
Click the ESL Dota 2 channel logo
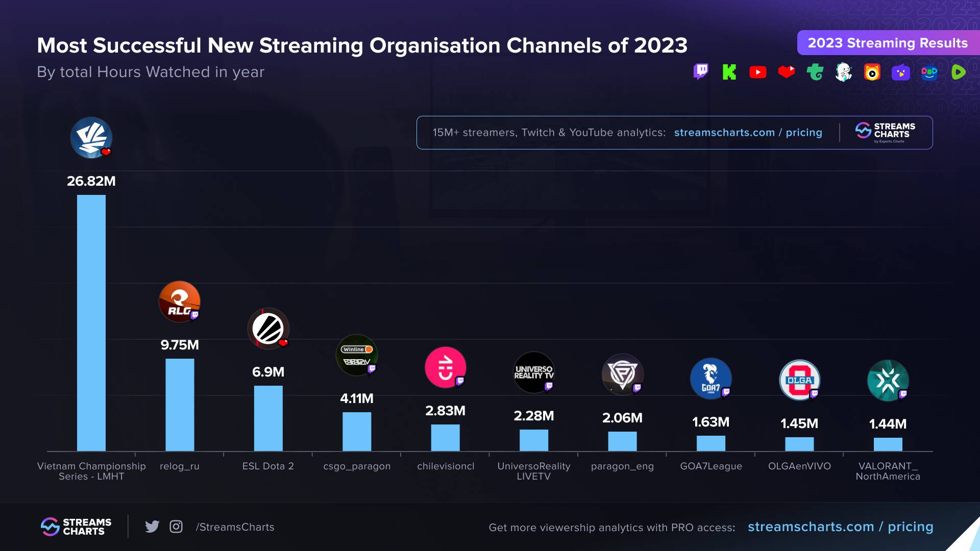point(268,329)
